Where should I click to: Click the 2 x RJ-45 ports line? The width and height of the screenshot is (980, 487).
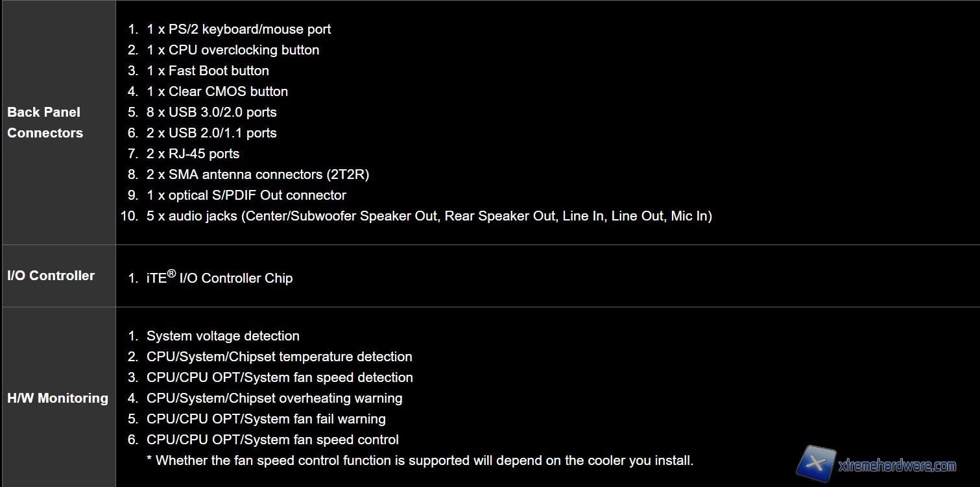tap(193, 154)
